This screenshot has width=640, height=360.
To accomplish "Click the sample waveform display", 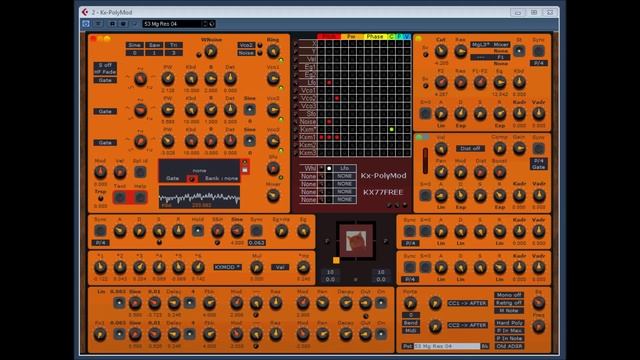I will coord(199,198).
